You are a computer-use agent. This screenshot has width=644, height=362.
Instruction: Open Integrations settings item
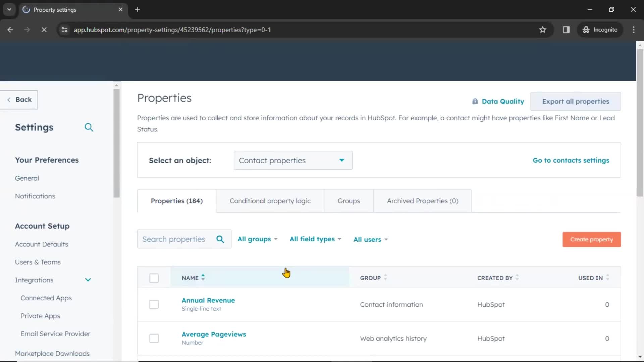point(34,280)
